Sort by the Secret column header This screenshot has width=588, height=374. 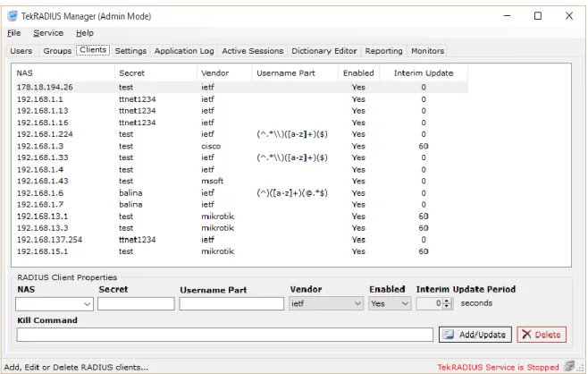[x=155, y=73]
